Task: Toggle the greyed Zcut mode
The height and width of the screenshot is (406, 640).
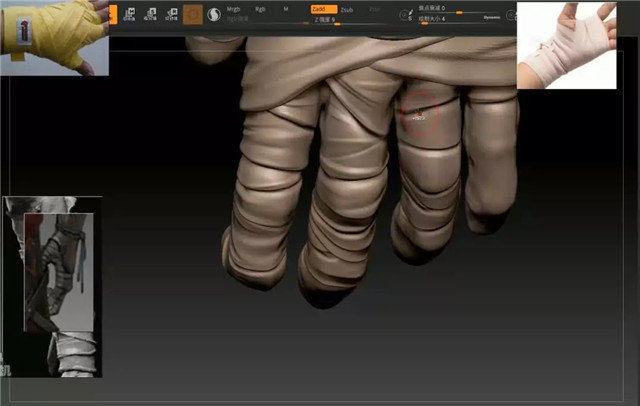Action: [x=374, y=9]
